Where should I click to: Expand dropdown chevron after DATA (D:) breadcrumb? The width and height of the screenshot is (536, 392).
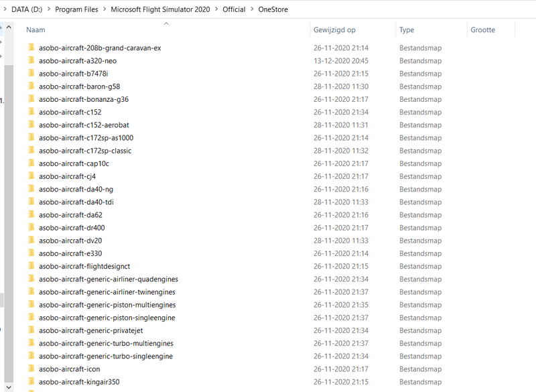pyautogui.click(x=48, y=9)
